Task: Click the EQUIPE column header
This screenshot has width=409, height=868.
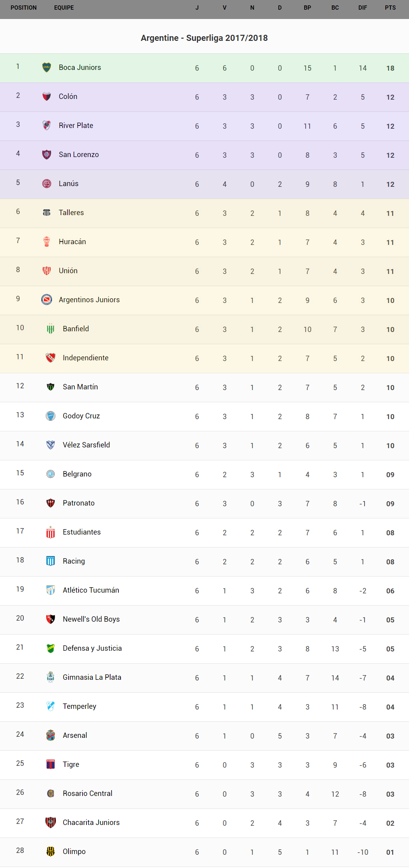Action: tap(64, 8)
